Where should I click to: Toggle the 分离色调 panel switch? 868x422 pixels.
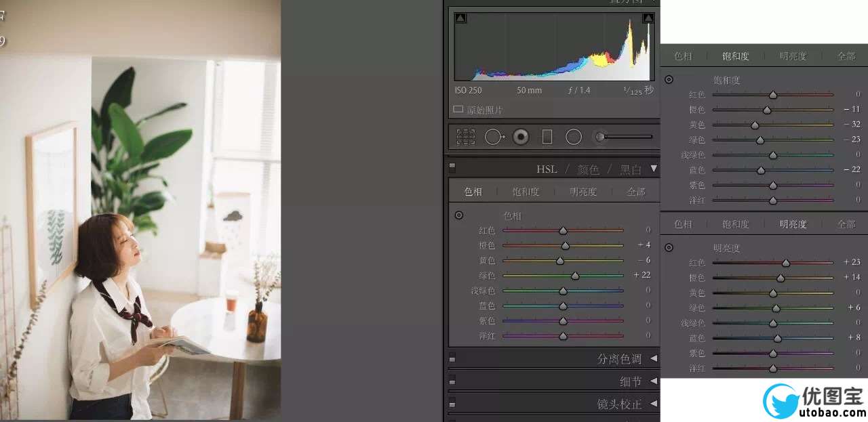[x=452, y=359]
